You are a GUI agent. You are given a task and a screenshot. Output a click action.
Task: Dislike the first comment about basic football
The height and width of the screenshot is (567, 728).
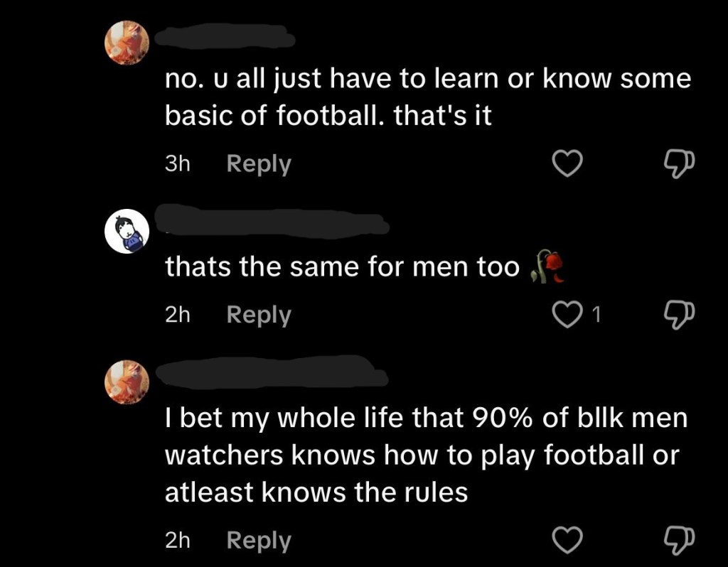[679, 164]
